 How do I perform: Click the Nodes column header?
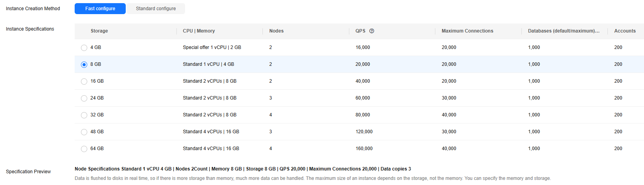pyautogui.click(x=276, y=31)
